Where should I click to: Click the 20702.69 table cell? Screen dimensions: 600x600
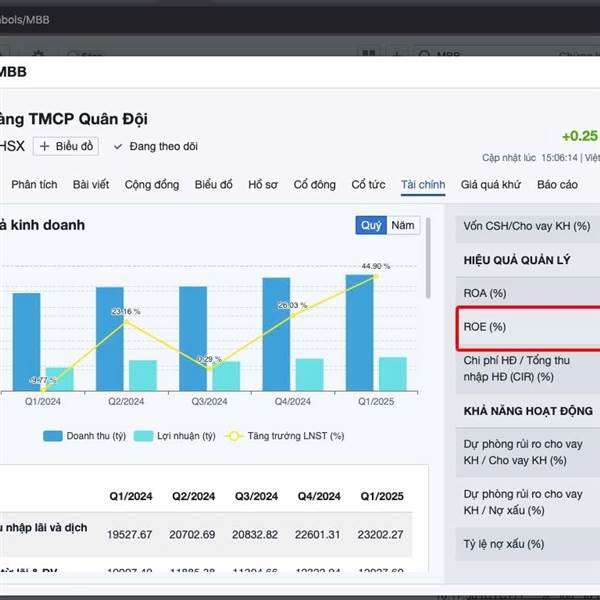pos(192,534)
